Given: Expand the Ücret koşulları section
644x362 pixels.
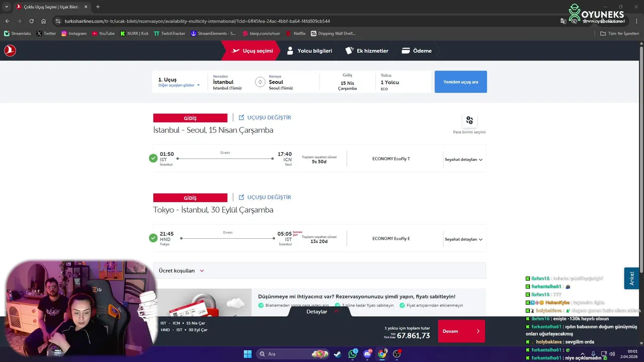Looking at the screenshot, I should coord(319,270).
